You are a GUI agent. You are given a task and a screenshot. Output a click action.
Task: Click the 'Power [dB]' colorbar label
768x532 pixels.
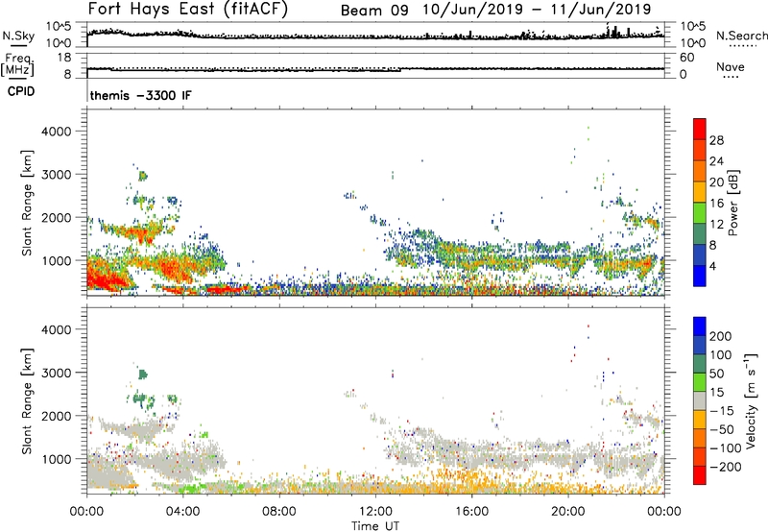733,203
